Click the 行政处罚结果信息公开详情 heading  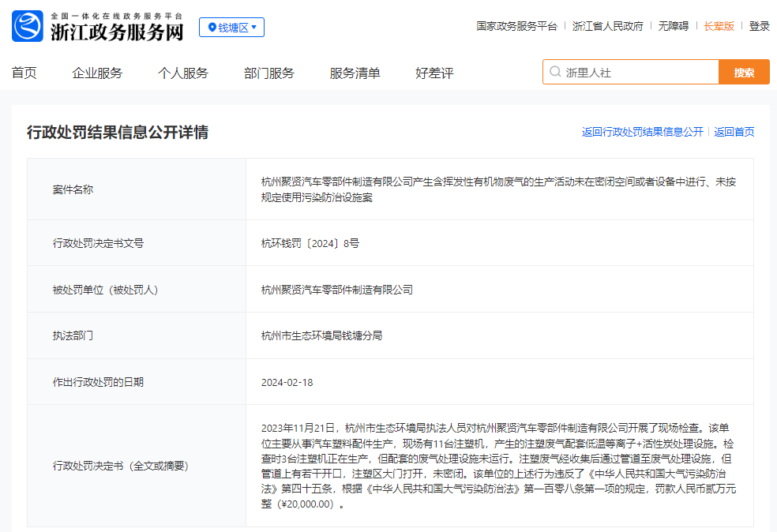[x=118, y=133]
